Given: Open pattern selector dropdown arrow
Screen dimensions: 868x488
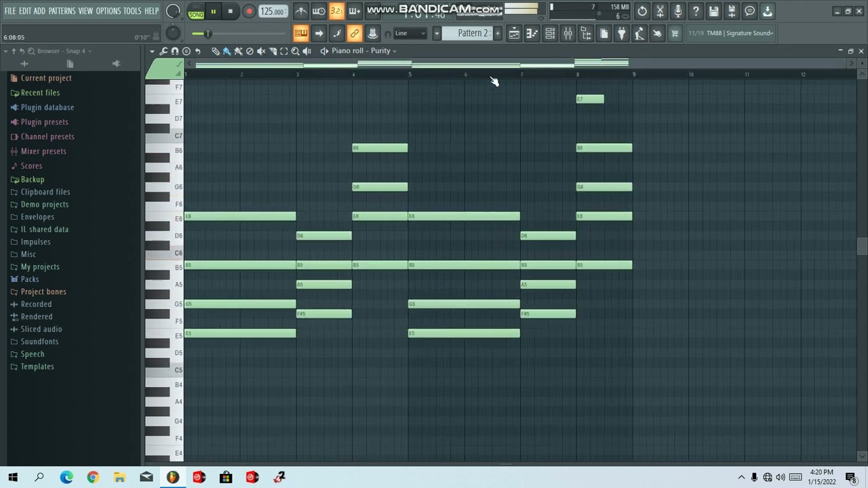Looking at the screenshot, I should 437,33.
